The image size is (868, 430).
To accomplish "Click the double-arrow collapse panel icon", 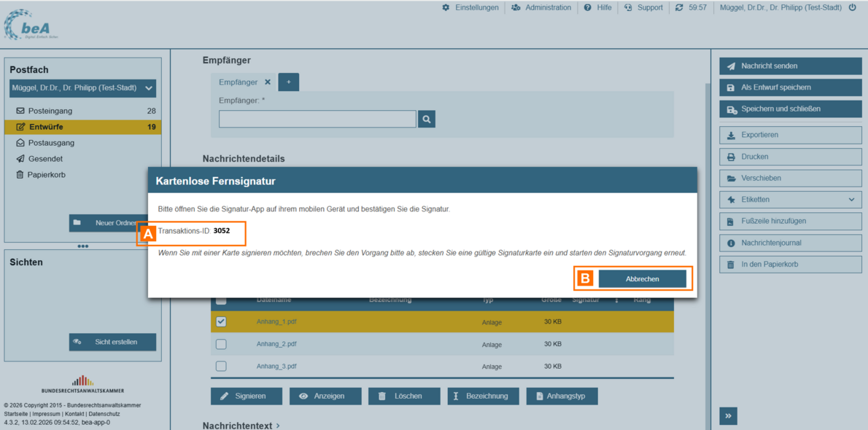I will 728,416.
